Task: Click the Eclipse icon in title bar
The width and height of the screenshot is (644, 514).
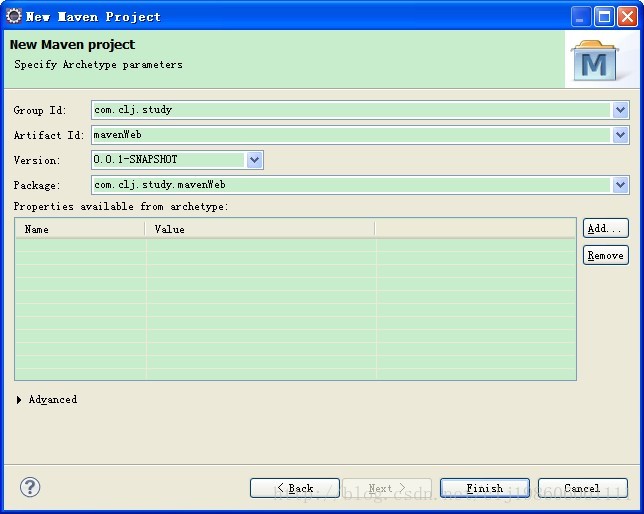Action: click(14, 16)
